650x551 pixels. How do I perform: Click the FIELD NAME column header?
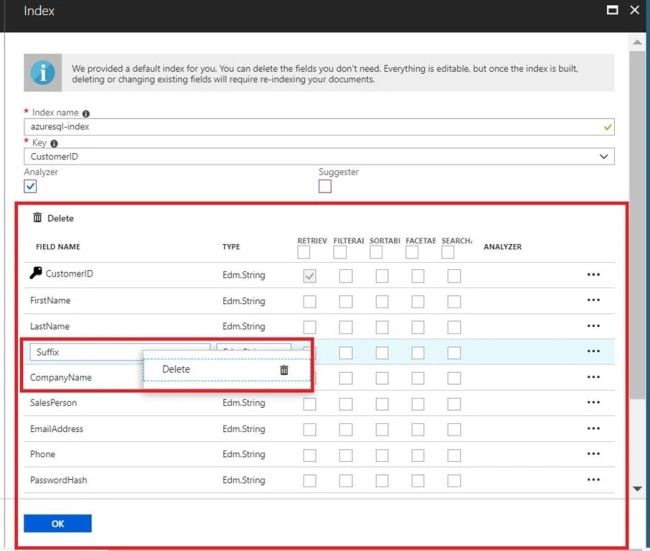click(58, 247)
